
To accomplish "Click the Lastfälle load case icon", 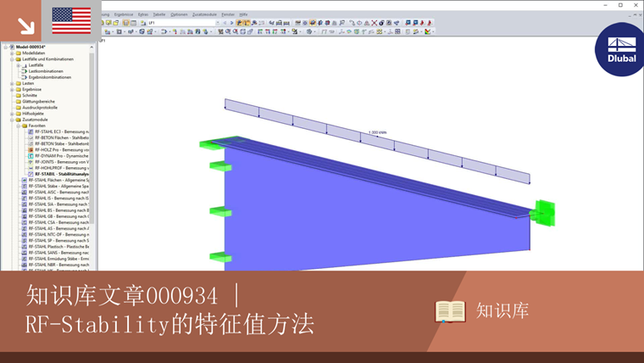I will click(25, 65).
